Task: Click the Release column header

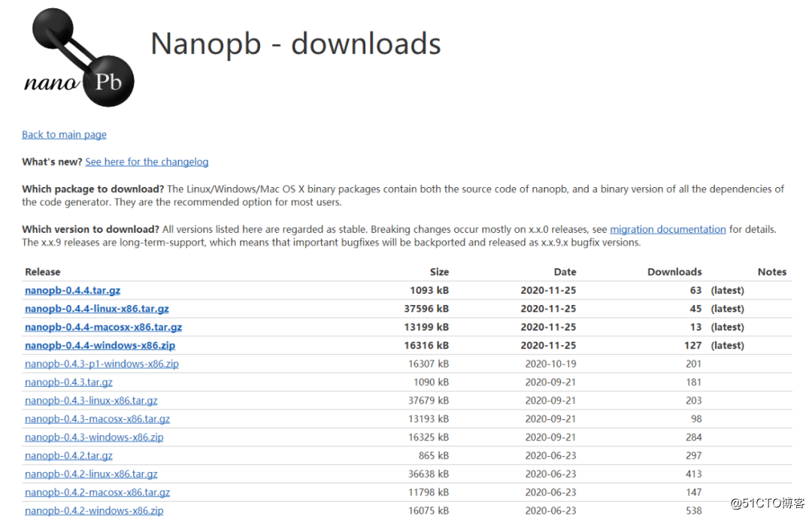Action: coord(43,272)
